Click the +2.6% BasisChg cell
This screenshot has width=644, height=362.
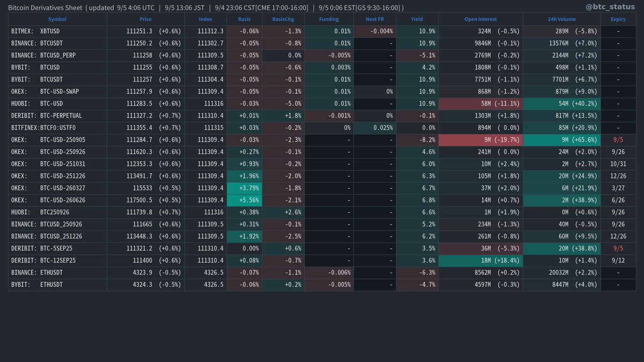tap(283, 212)
